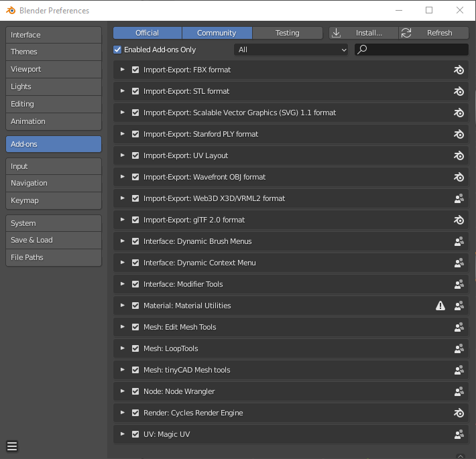Disable the FBX format add-on
Viewport: 476px width, 459px height.
point(135,70)
